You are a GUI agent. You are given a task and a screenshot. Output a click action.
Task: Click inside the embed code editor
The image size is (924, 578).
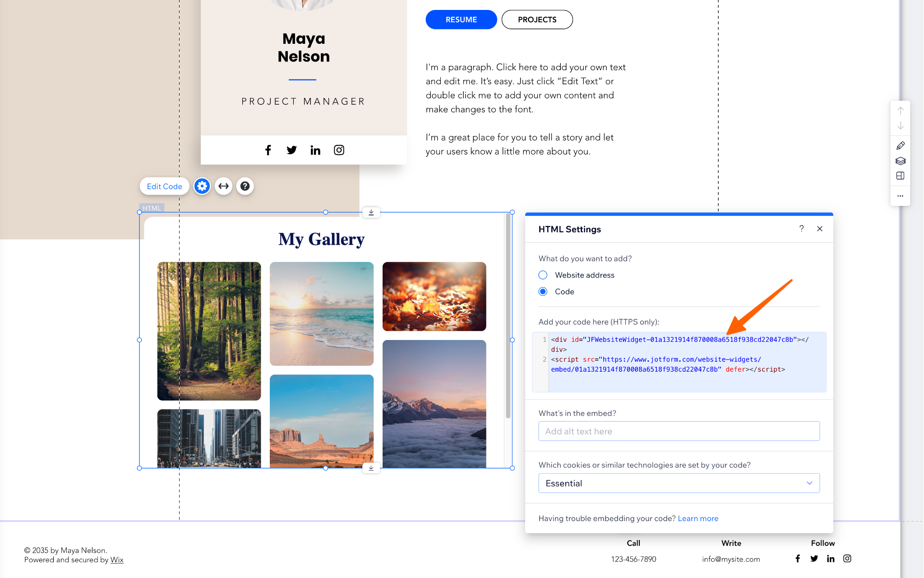679,362
